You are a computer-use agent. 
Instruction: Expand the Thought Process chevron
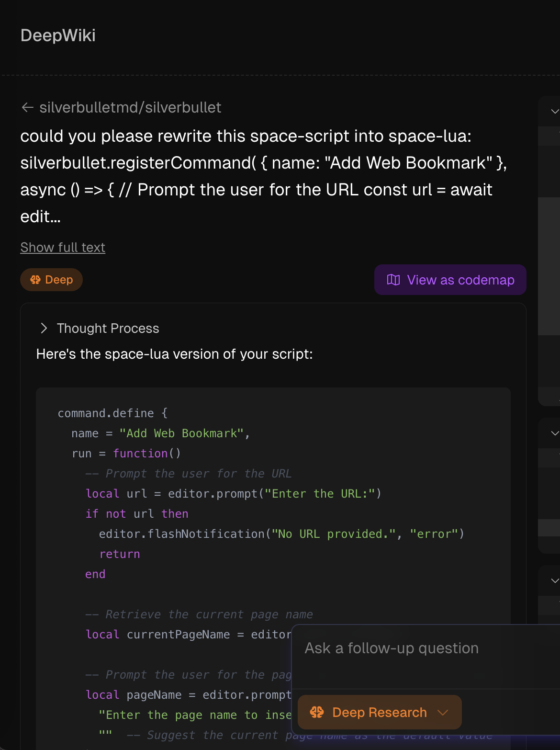[x=44, y=328]
